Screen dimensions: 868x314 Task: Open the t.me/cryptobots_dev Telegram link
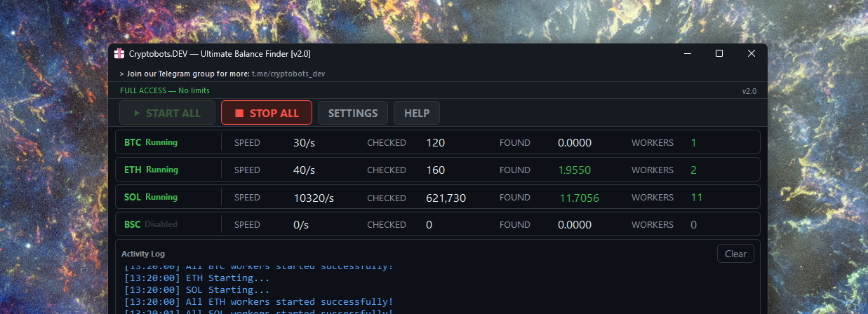(288, 73)
